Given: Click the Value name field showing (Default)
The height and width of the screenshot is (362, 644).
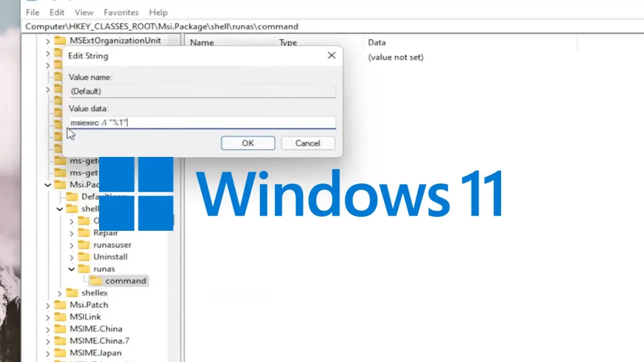Looking at the screenshot, I should point(202,91).
